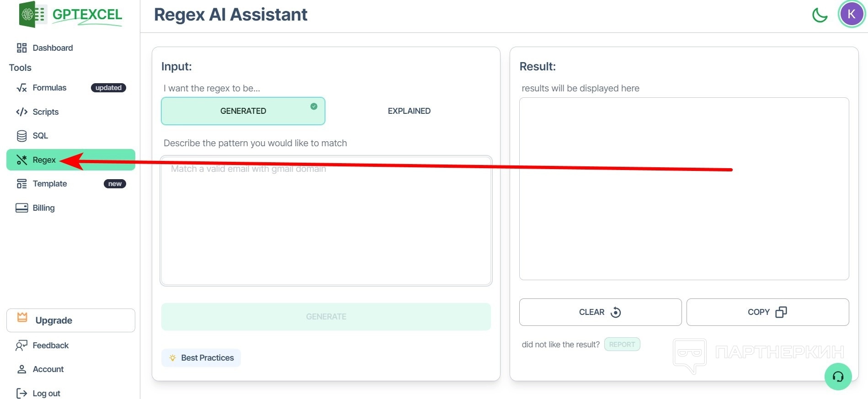Open the headset support chat bubble
Screen dimensions: 868x399
click(838, 376)
